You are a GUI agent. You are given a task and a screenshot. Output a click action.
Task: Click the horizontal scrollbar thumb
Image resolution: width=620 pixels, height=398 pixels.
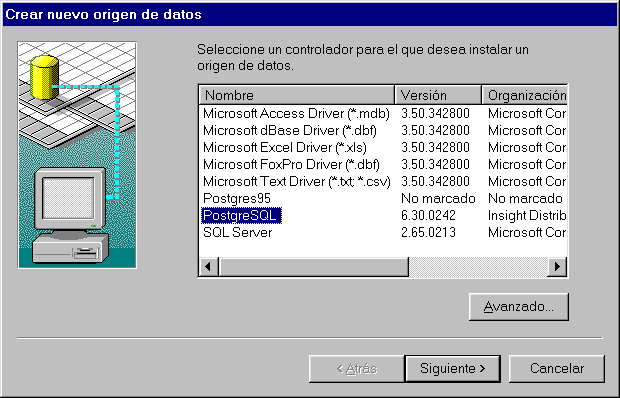pos(314,267)
